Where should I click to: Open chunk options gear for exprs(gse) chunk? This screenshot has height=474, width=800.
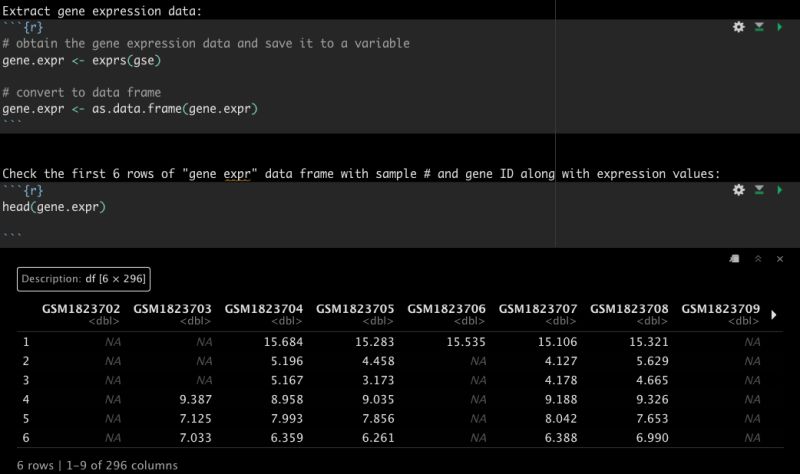point(738,27)
